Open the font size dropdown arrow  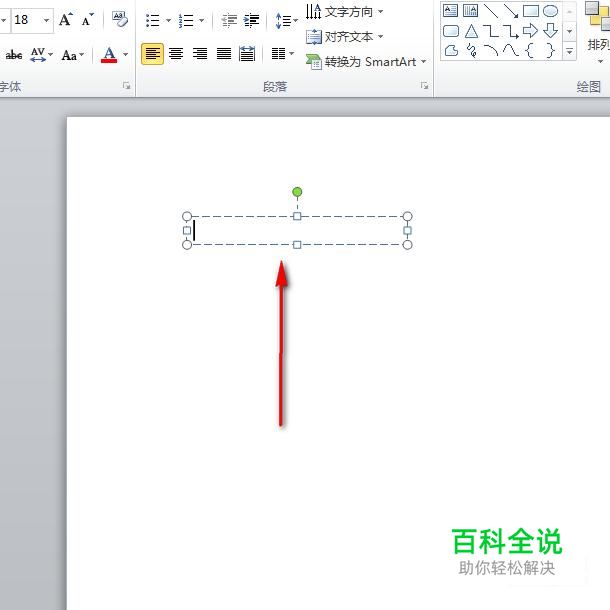coord(46,19)
